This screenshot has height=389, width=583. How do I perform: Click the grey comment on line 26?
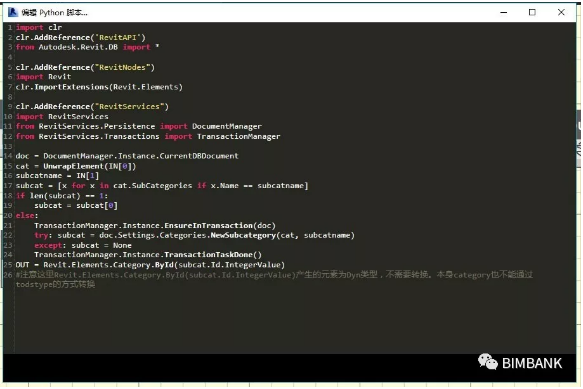point(274,280)
